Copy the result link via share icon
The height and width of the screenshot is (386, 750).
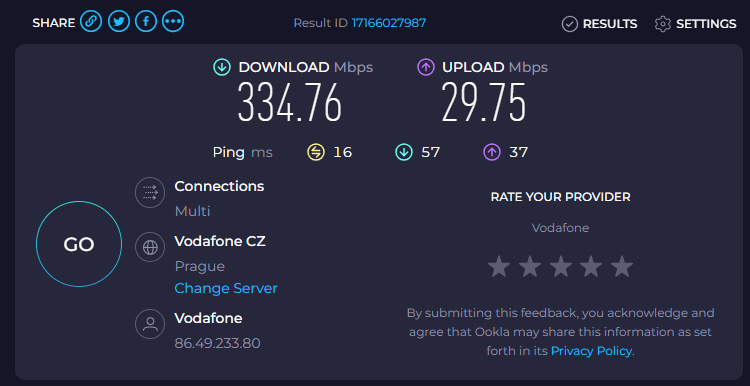click(x=91, y=22)
